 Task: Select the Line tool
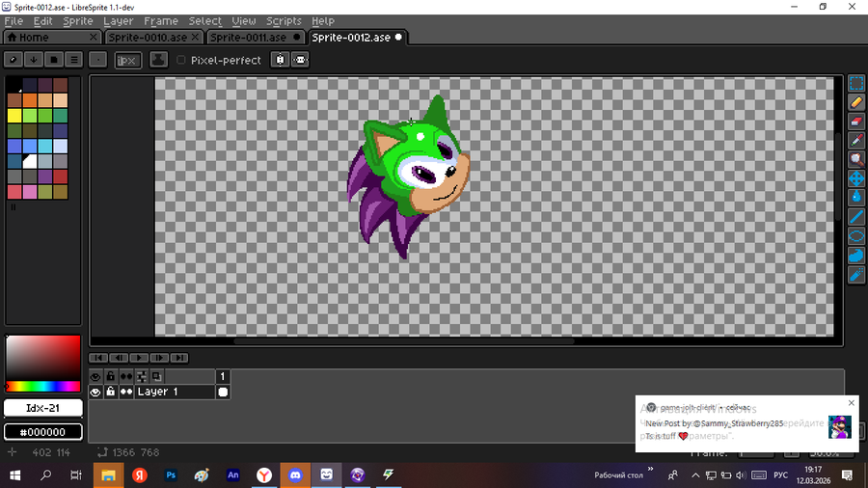[856, 217]
